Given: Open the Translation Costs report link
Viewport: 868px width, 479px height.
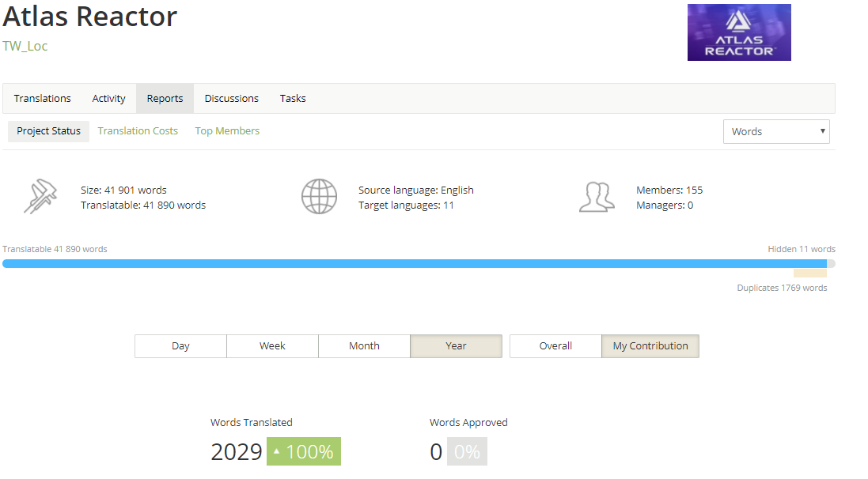Looking at the screenshot, I should click(x=138, y=131).
